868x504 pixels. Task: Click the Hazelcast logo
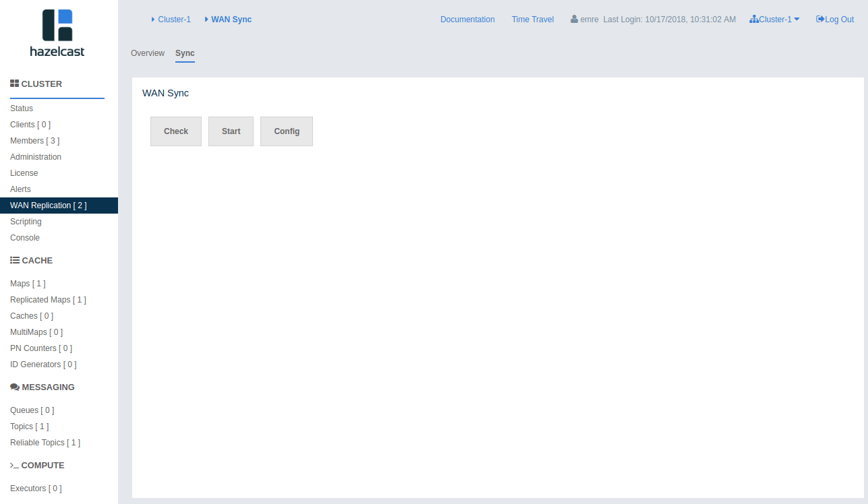(57, 32)
